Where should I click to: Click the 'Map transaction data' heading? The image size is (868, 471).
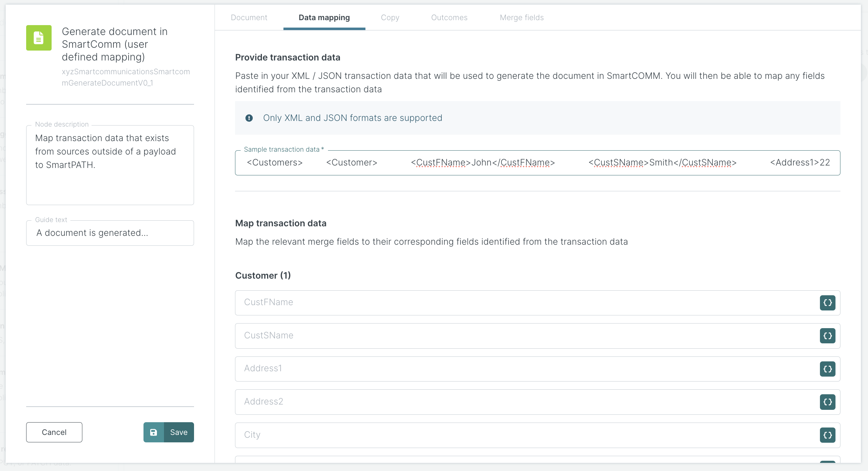[x=281, y=223]
